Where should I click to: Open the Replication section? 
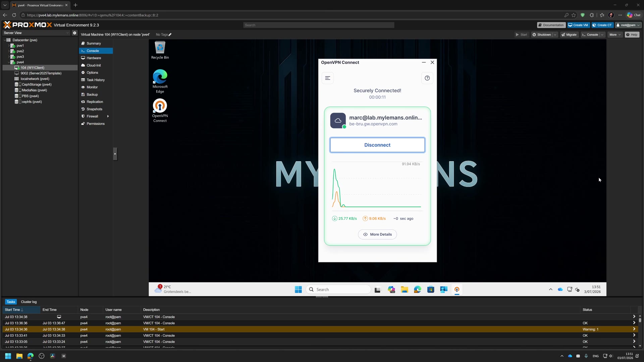coord(96,102)
